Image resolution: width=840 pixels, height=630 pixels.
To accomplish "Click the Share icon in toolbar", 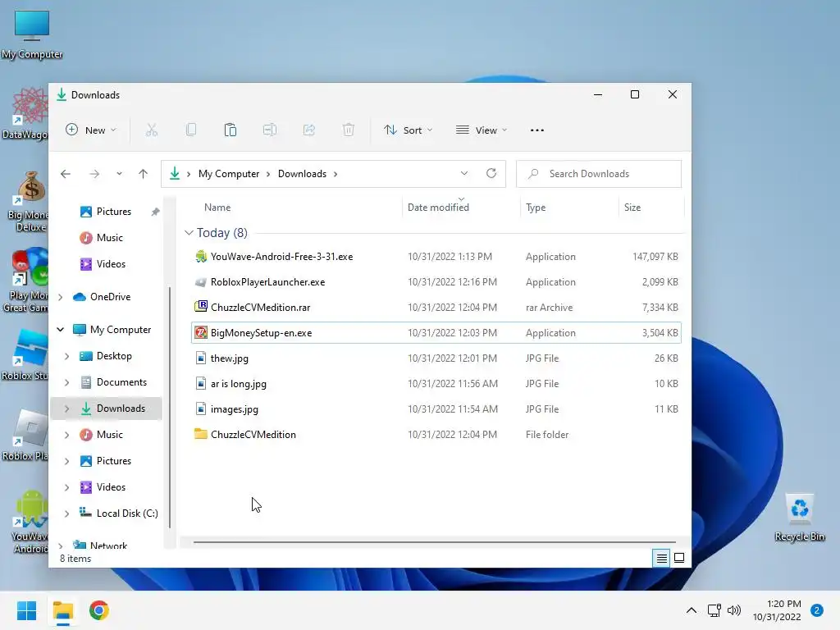I will [x=309, y=130].
